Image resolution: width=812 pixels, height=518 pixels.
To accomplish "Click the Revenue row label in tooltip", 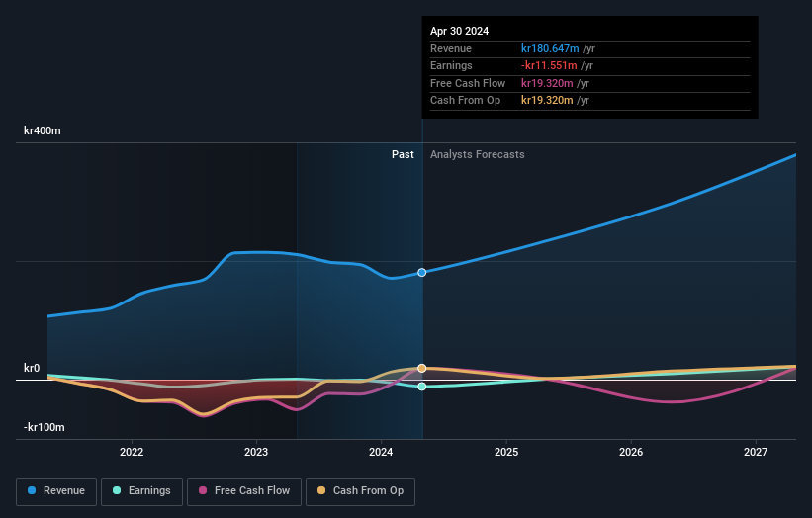I will click(451, 48).
